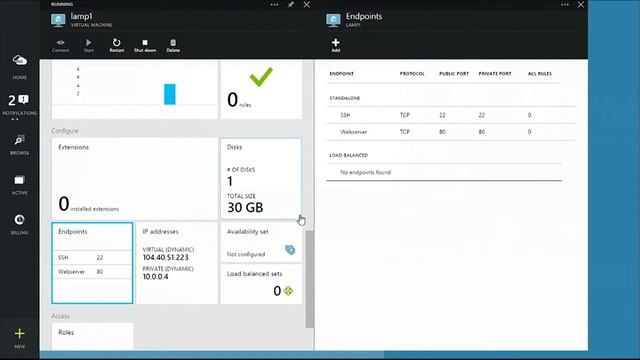Click the availability set icon
This screenshot has height=360, width=640.
[290, 249]
